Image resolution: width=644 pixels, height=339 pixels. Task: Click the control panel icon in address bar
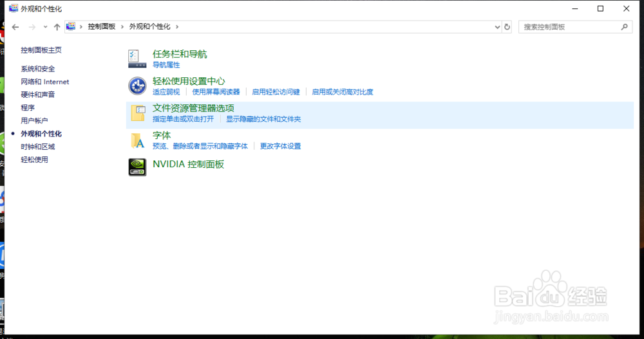tap(71, 26)
